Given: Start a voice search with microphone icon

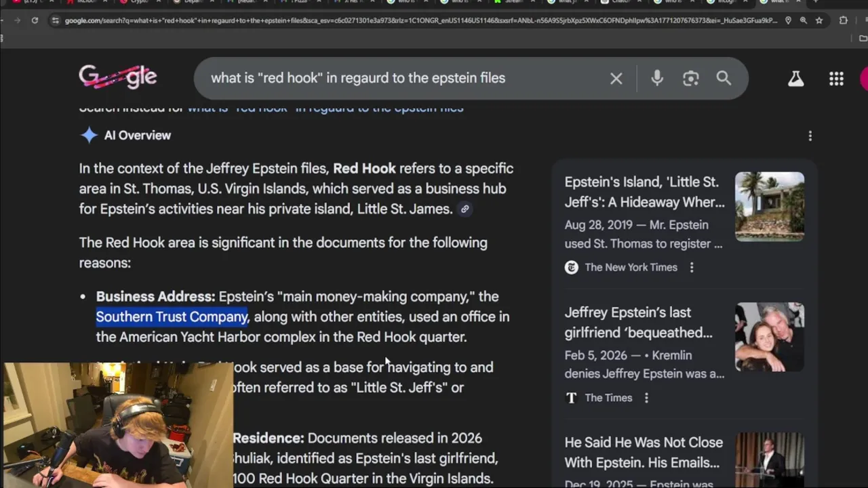Looking at the screenshot, I should click(657, 78).
